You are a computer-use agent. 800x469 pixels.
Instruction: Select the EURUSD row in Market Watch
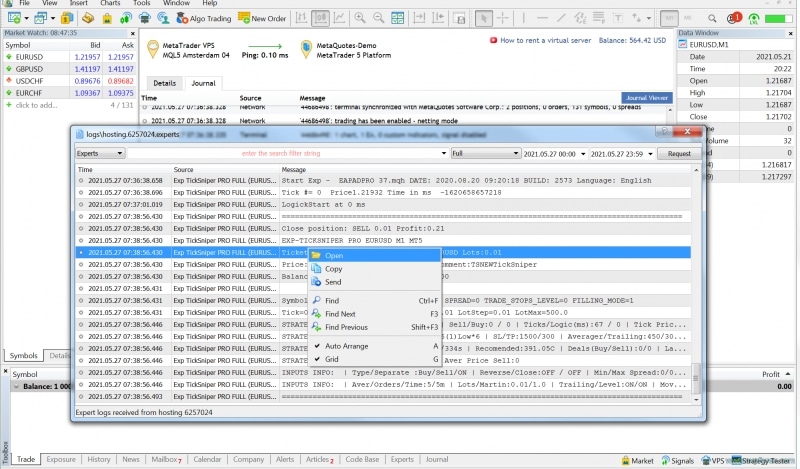tap(69, 57)
